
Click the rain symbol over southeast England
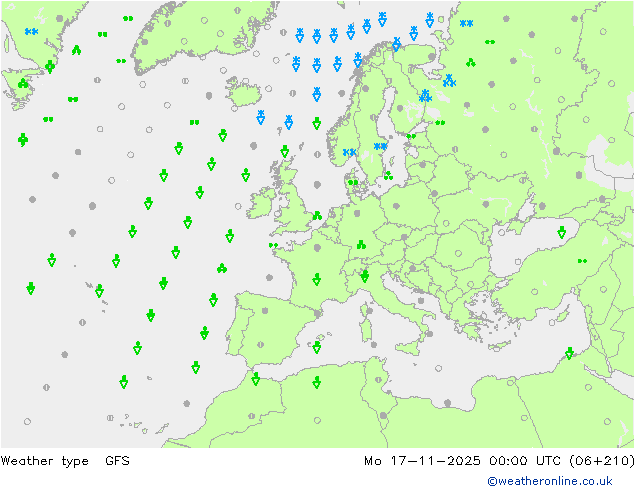(x=317, y=215)
